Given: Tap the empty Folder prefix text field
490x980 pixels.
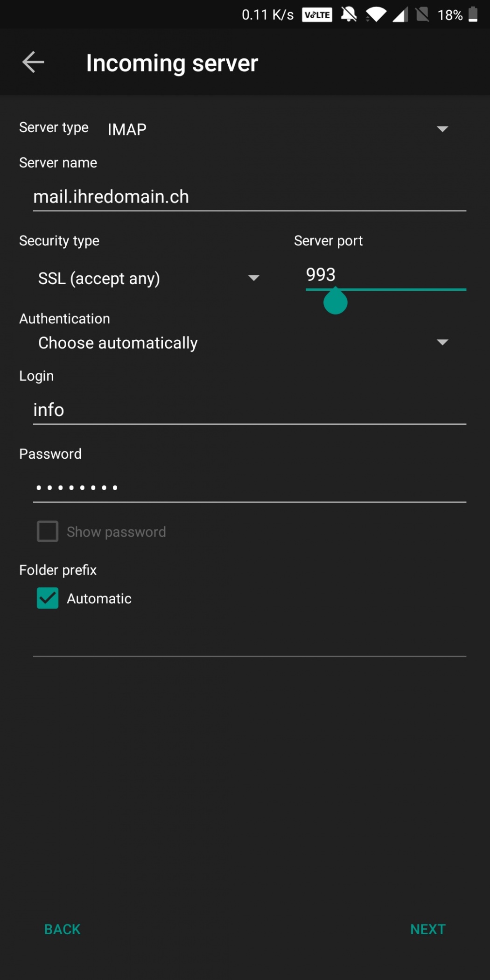Looking at the screenshot, I should click(249, 642).
